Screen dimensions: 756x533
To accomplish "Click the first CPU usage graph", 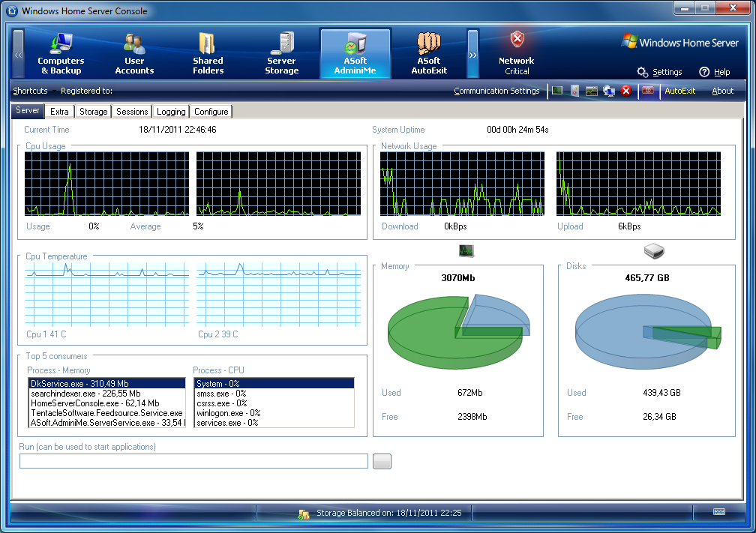I will point(107,184).
